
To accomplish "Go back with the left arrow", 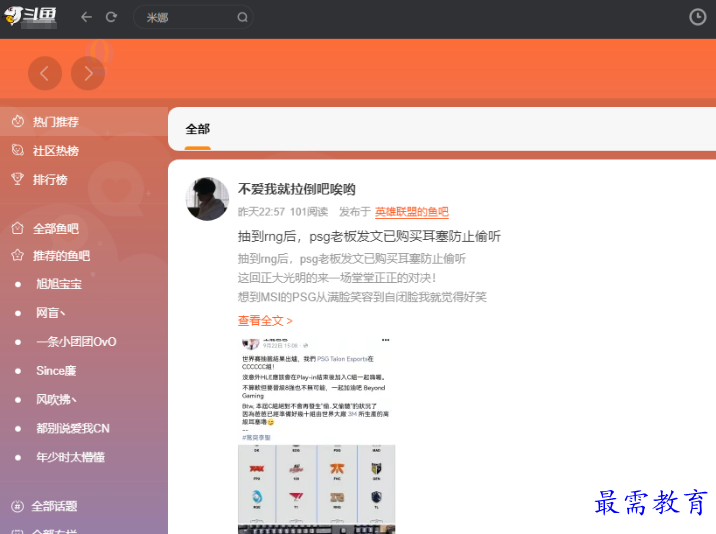I will pyautogui.click(x=86, y=17).
